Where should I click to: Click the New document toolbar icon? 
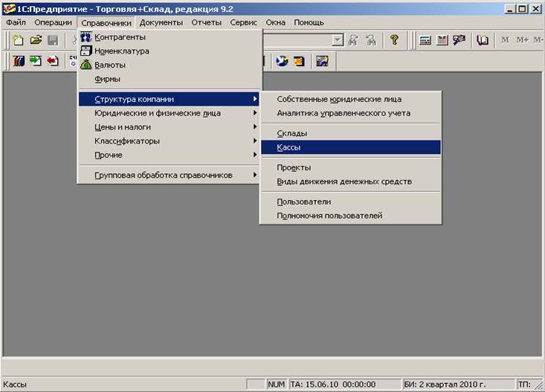(18, 40)
